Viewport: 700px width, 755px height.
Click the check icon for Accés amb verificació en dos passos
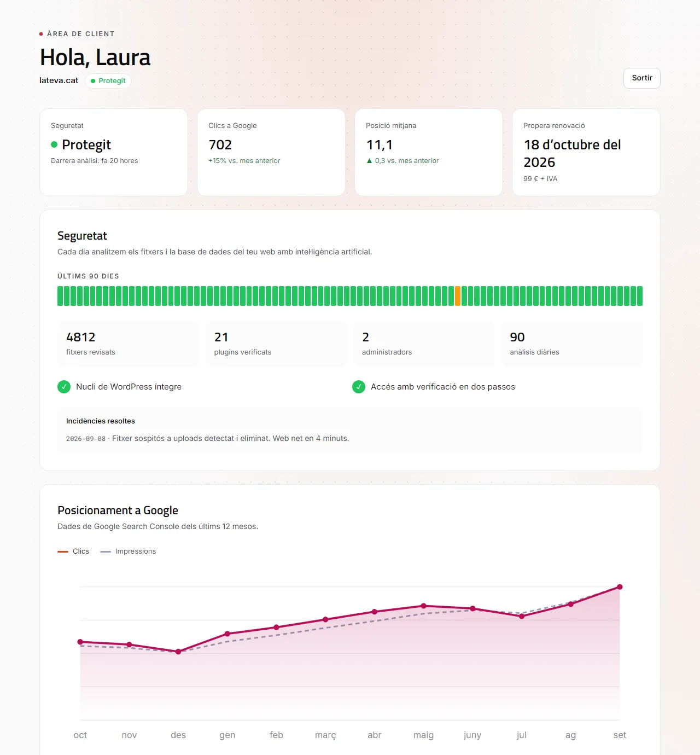coord(359,387)
